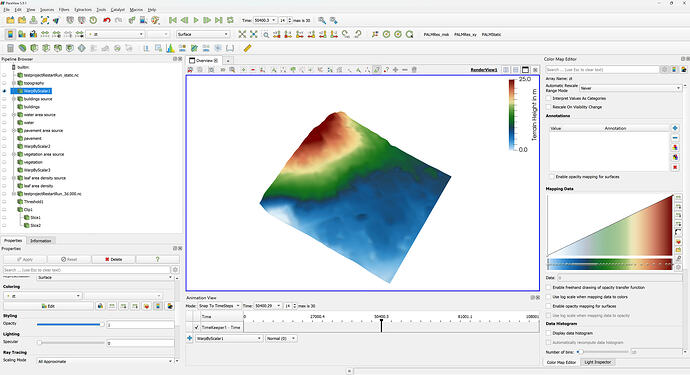Maximize the RenderView1 layout
This screenshot has width=690, height=375.
(525, 70)
